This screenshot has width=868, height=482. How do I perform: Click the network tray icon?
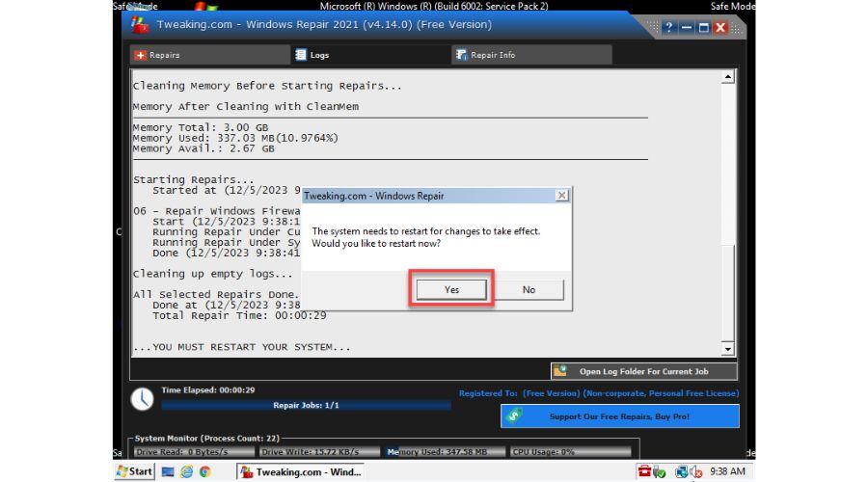[682, 472]
